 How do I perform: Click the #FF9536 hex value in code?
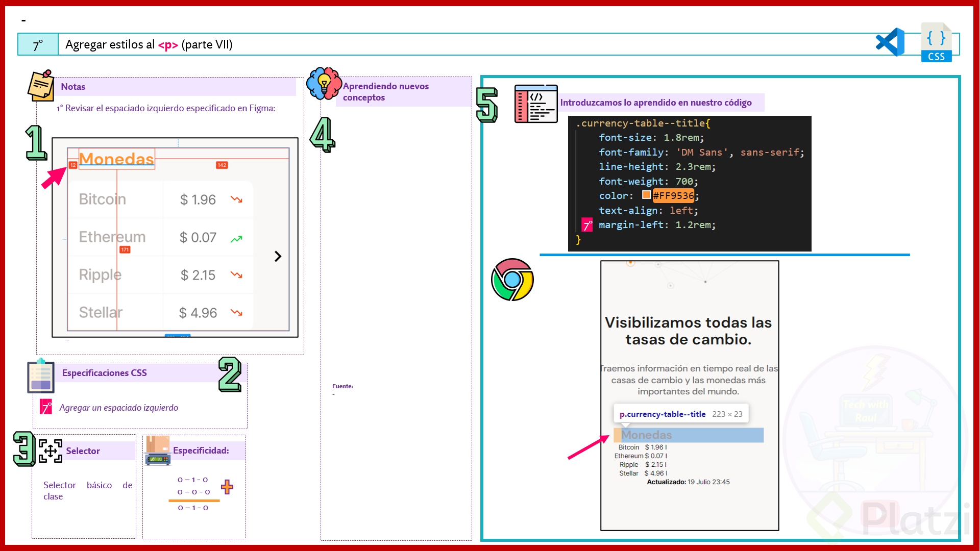674,195
